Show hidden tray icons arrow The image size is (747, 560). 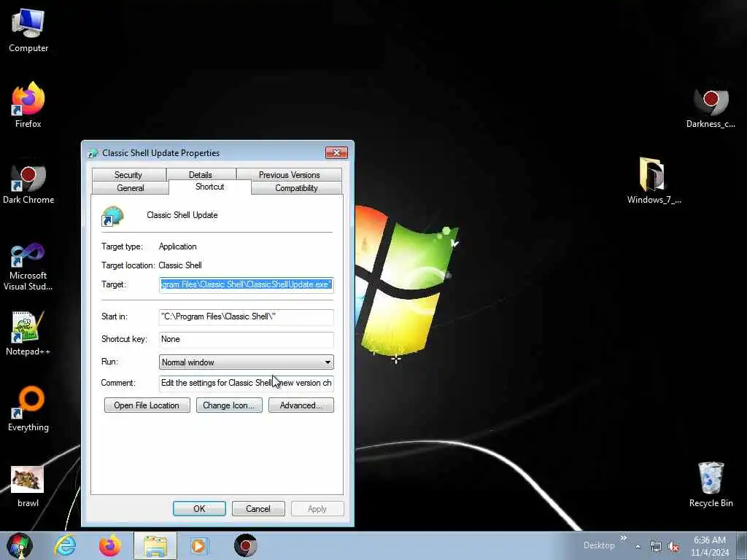[x=638, y=546]
